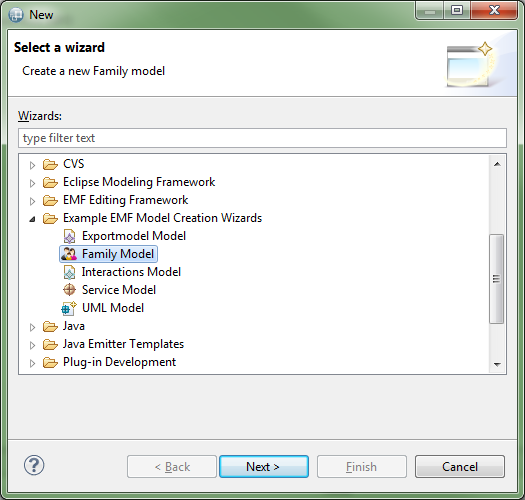525x500 pixels.
Task: Expand the EMF Editing Framework node
Action: click(x=32, y=201)
